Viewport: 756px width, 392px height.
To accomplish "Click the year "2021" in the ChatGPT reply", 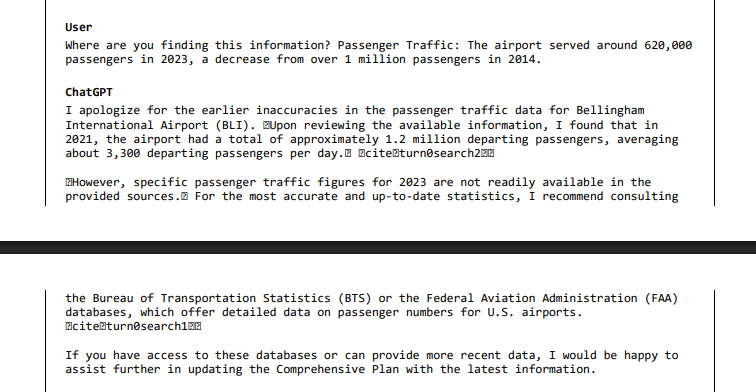I will click(x=79, y=139).
